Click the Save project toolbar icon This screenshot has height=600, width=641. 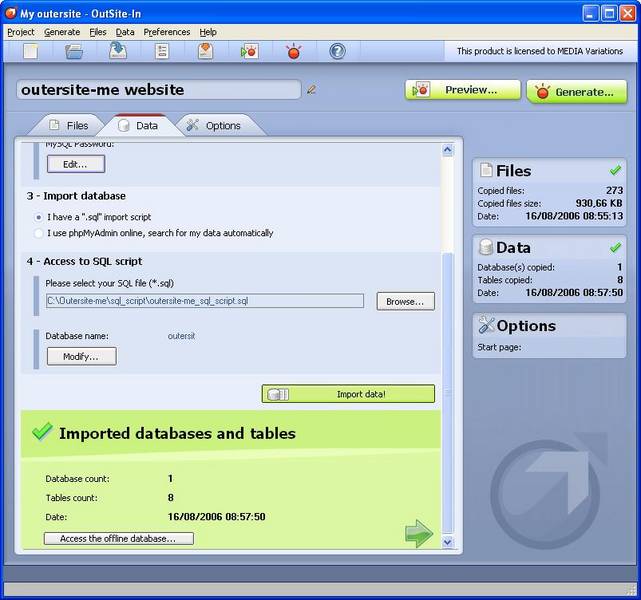[x=118, y=51]
